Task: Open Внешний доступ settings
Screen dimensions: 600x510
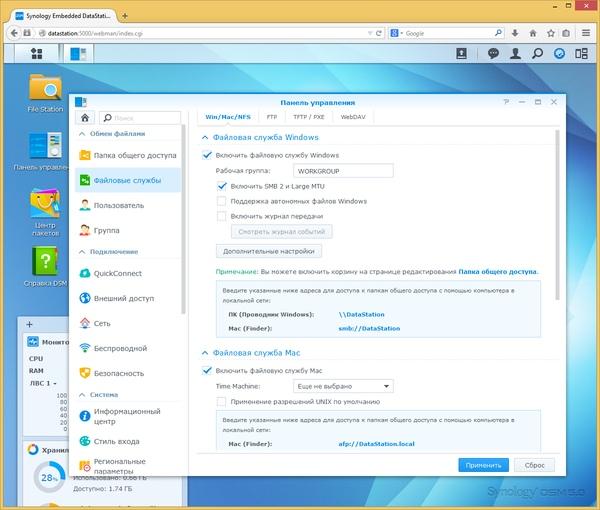Action: click(128, 298)
